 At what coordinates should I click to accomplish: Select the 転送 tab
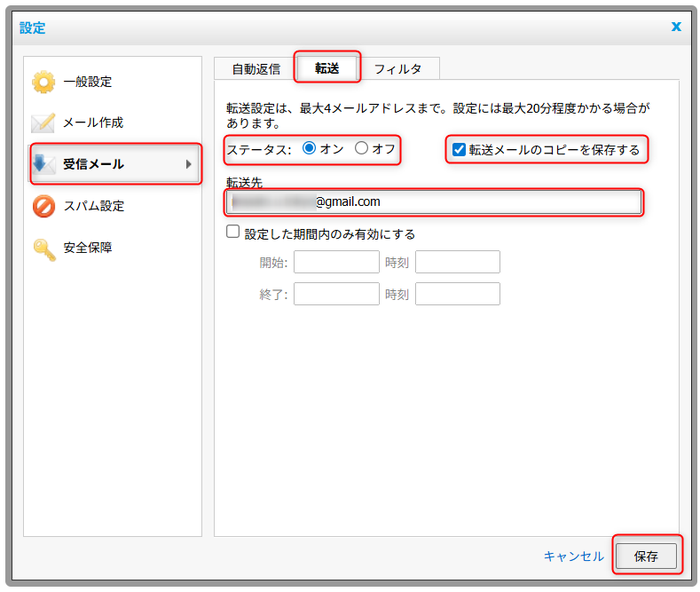pos(327,68)
